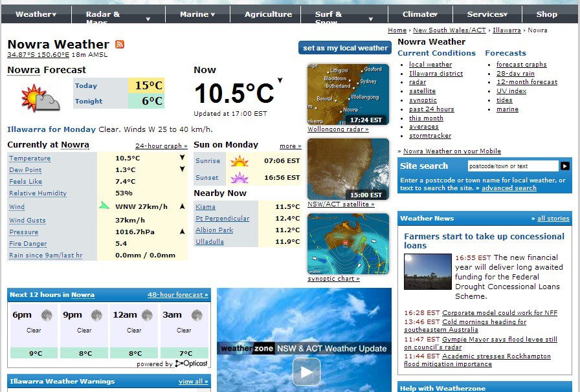Open the Rain since 9am/last hr link

click(x=45, y=255)
